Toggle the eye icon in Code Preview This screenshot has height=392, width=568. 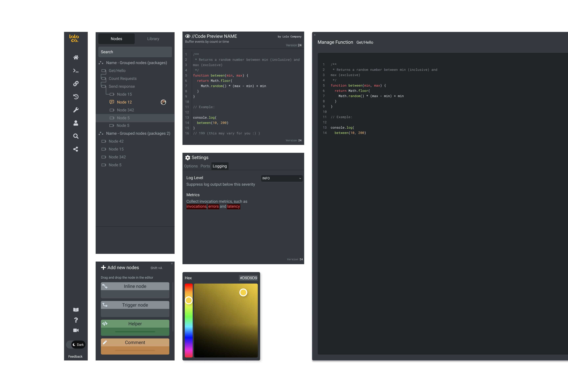[188, 36]
